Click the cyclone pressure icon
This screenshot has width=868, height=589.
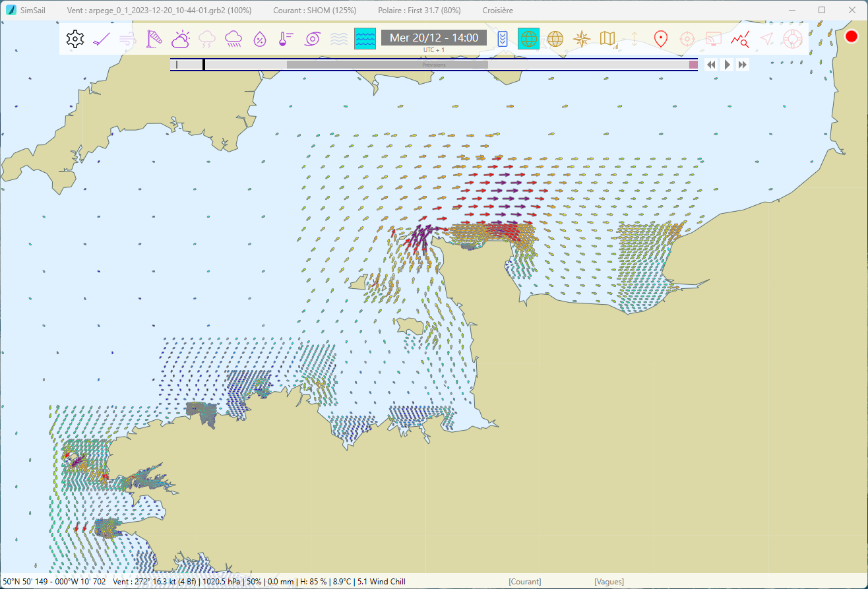[312, 39]
